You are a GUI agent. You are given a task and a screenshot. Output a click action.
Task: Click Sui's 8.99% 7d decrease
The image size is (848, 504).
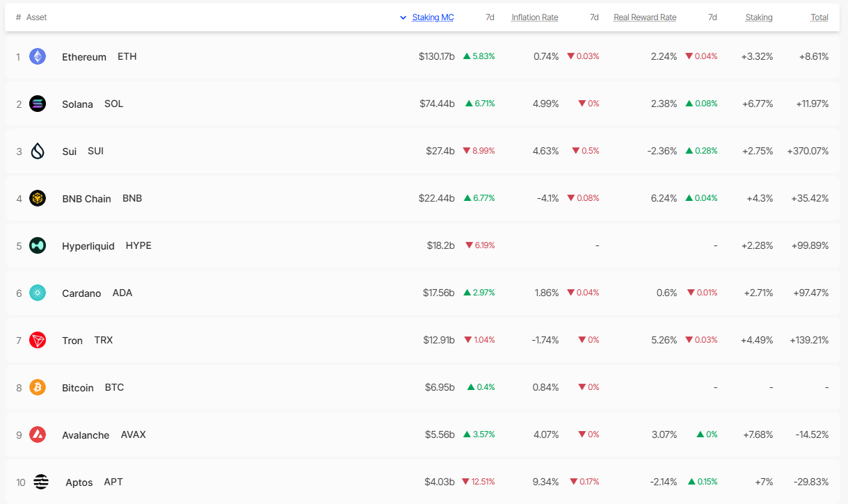pyautogui.click(x=479, y=151)
